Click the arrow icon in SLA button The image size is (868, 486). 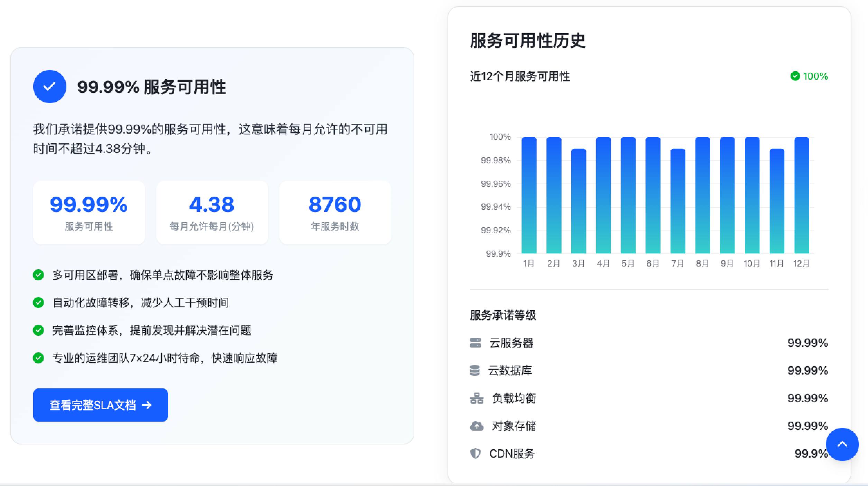pos(147,405)
